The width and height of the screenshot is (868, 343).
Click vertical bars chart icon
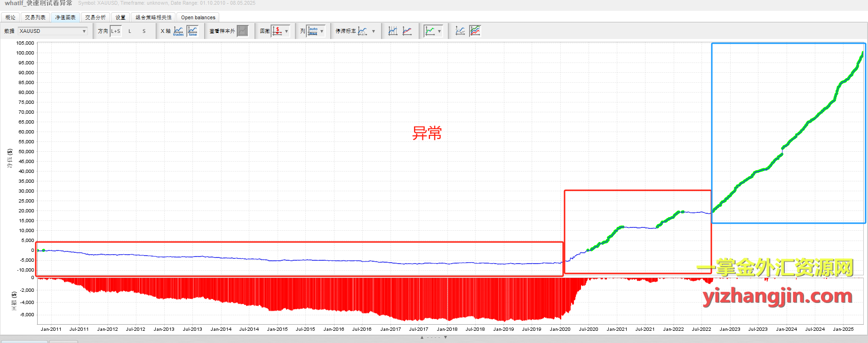pos(393,31)
